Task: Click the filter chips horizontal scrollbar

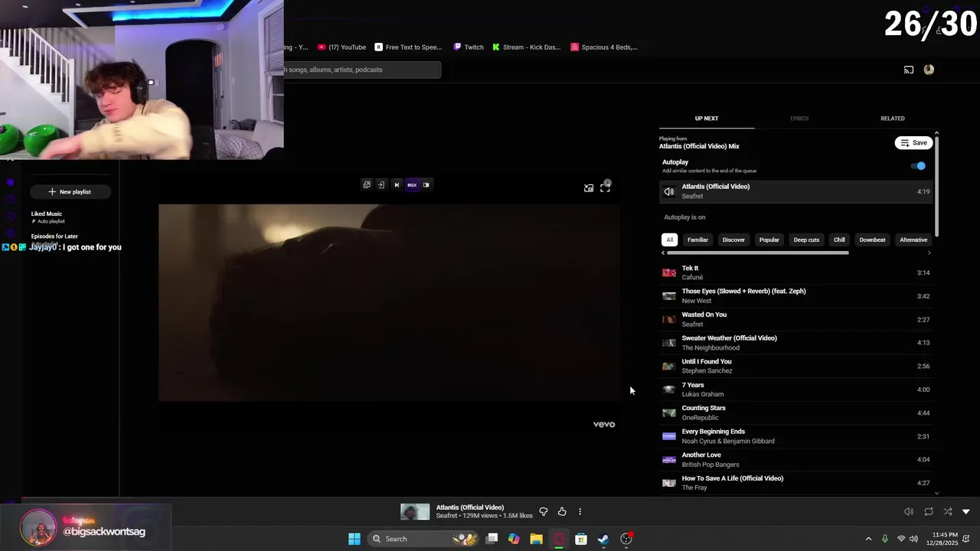Action: click(758, 253)
